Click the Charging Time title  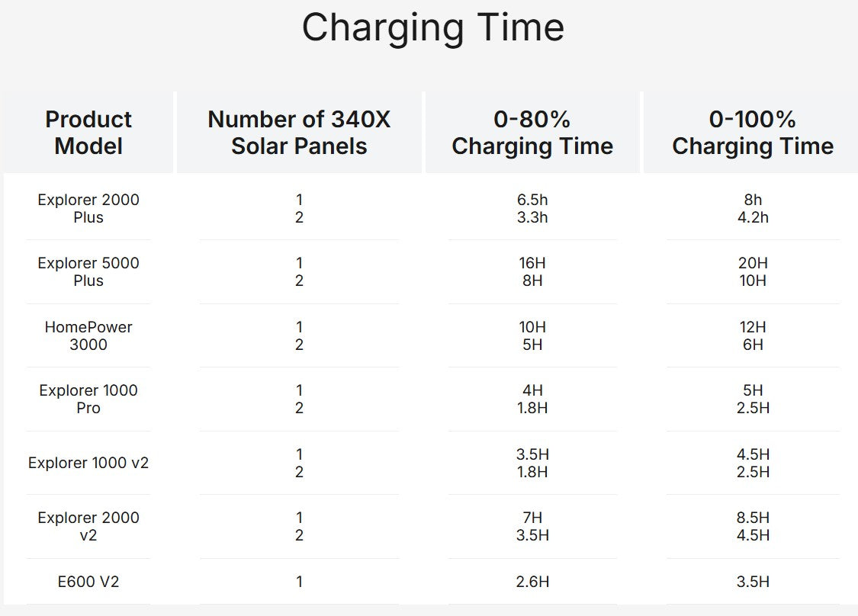(433, 27)
